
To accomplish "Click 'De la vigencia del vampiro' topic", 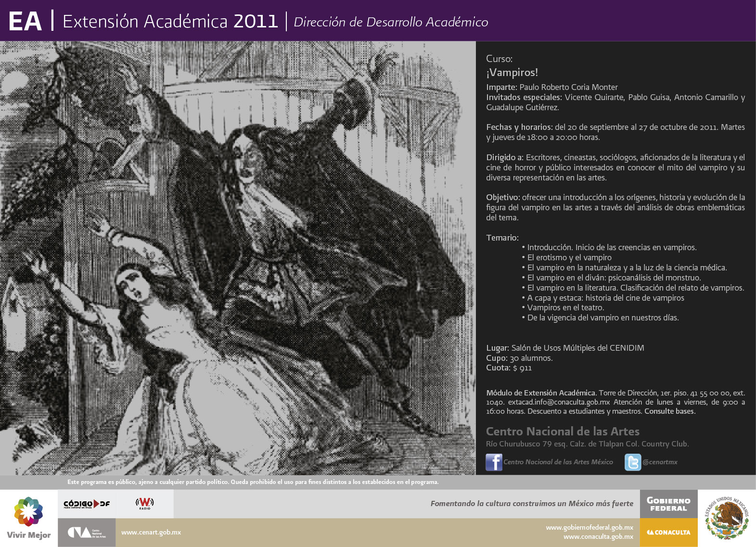I will [603, 318].
